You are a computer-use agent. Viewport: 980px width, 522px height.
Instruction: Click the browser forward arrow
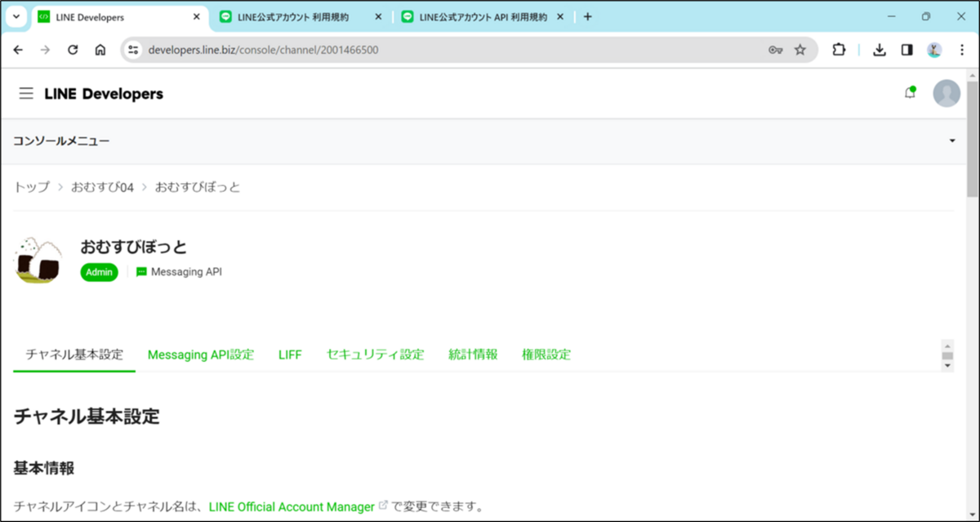(46, 50)
